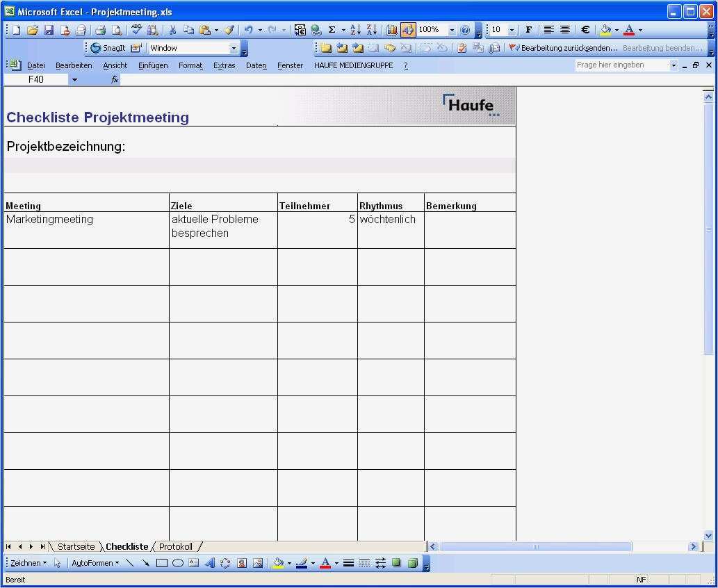The image size is (718, 588).
Task: Open the SnagIt Window profile dropdown
Action: click(233, 47)
